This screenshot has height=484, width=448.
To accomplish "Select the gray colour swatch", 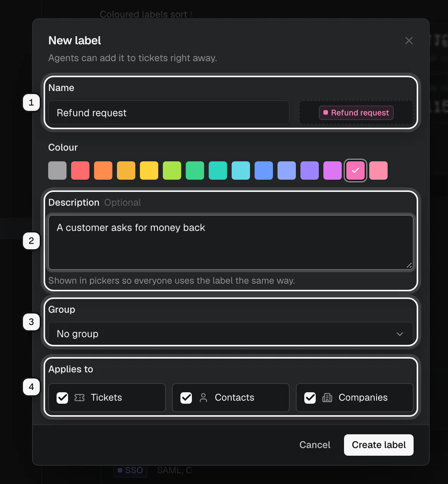I will [57, 171].
